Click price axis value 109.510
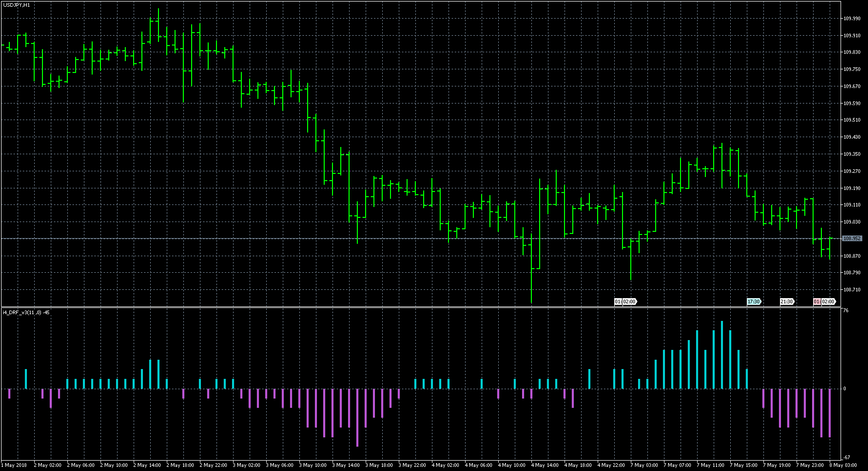This screenshot has height=471, width=868. point(852,120)
